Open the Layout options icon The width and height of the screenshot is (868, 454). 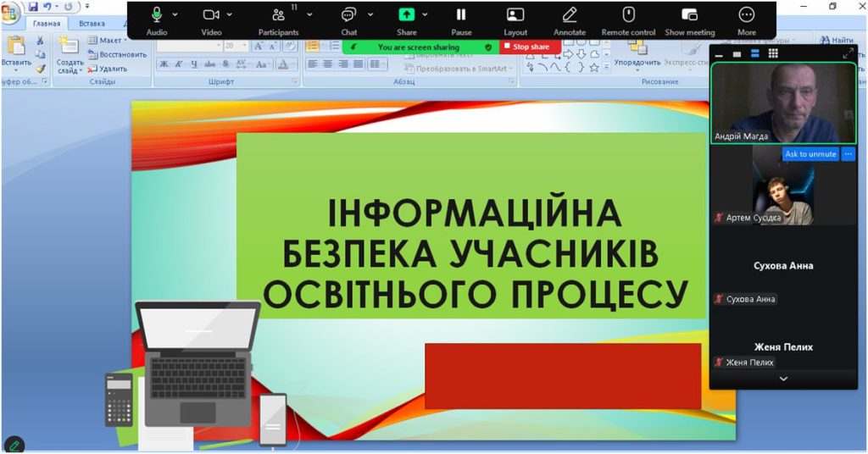(515, 15)
